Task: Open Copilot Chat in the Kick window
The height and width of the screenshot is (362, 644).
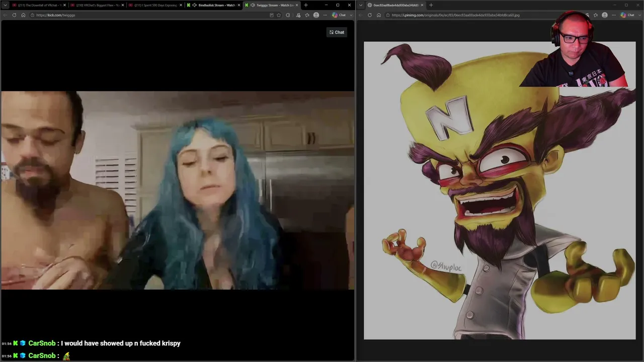Action: [x=339, y=15]
